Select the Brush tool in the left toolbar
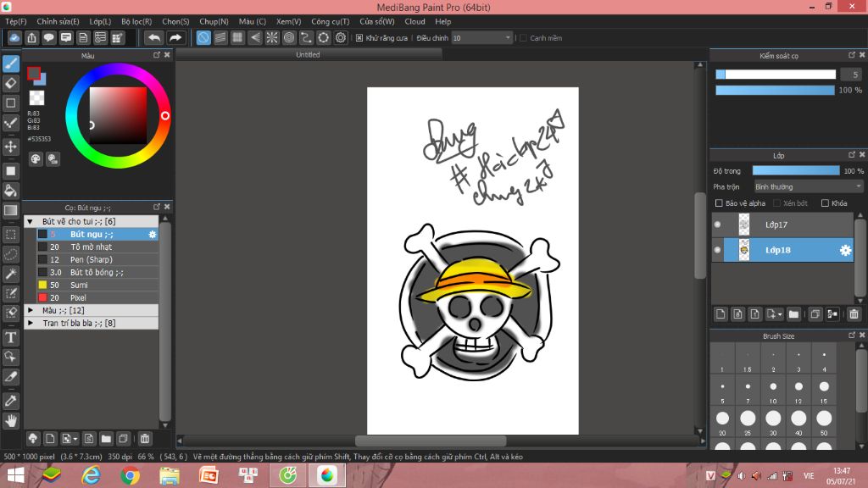 (x=10, y=64)
